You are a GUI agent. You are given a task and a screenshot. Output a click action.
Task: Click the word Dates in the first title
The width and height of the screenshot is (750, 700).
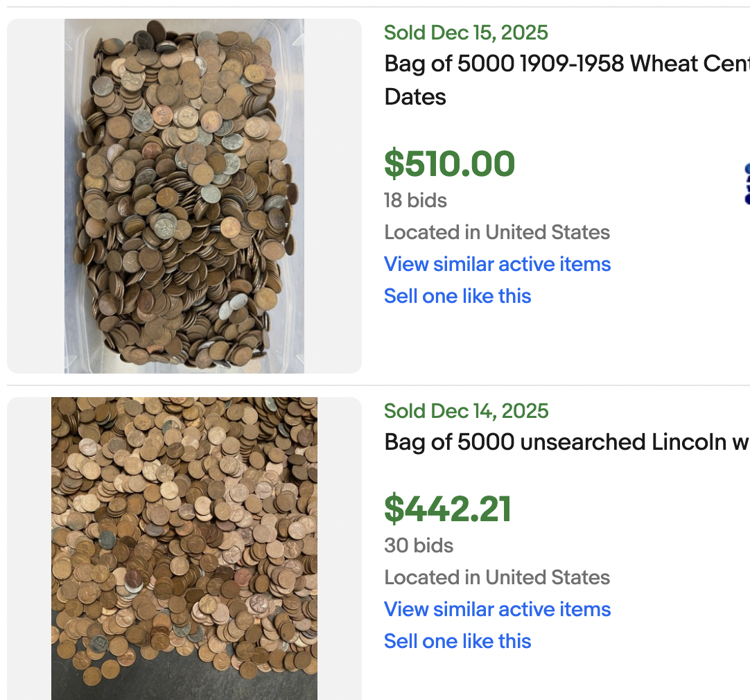coord(415,97)
